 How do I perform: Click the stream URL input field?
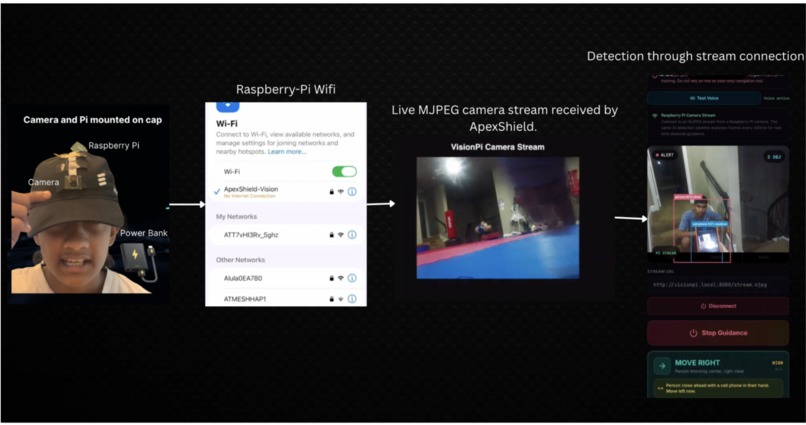(x=718, y=285)
